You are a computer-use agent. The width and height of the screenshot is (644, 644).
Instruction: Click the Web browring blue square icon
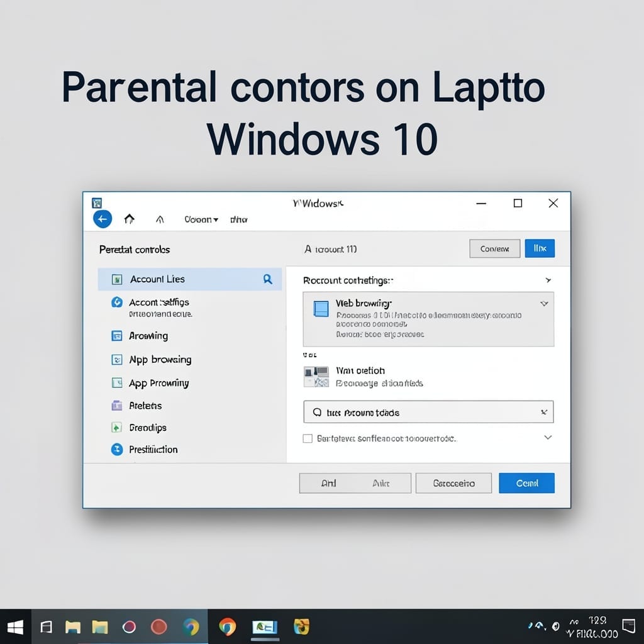pos(321,309)
